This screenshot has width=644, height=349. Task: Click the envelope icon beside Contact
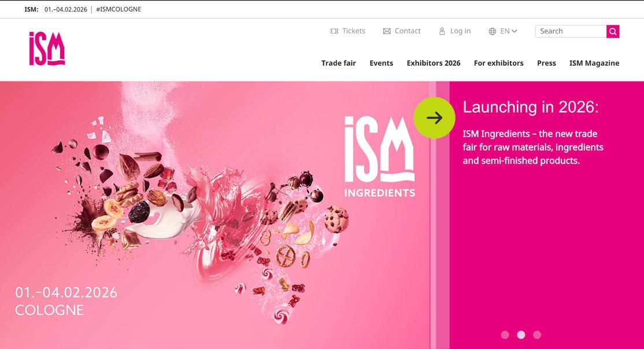pyautogui.click(x=387, y=31)
